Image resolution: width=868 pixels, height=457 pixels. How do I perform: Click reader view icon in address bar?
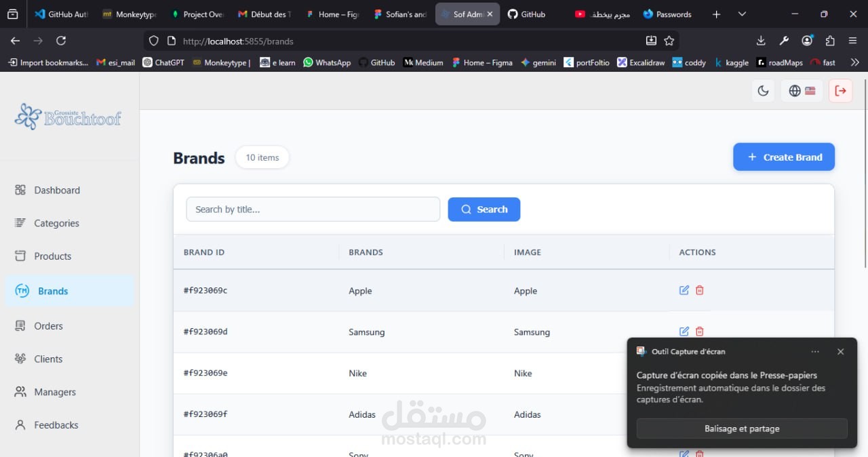tap(651, 41)
